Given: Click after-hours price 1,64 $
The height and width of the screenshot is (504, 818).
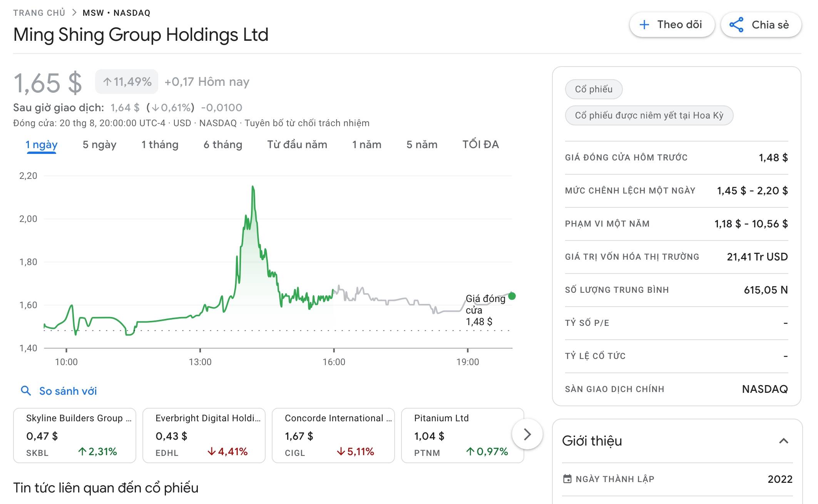Looking at the screenshot, I should [x=125, y=108].
